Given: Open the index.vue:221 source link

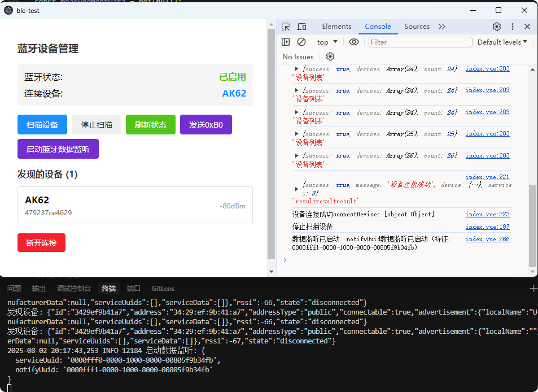Looking at the screenshot, I should [x=487, y=177].
